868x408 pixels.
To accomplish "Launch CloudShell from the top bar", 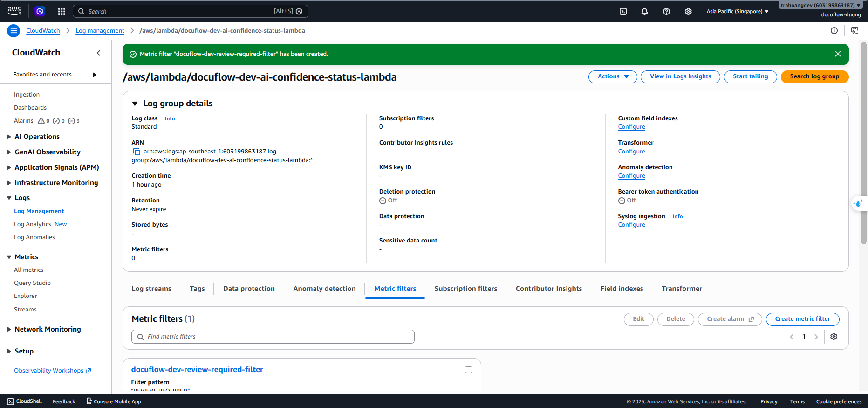I will [623, 11].
